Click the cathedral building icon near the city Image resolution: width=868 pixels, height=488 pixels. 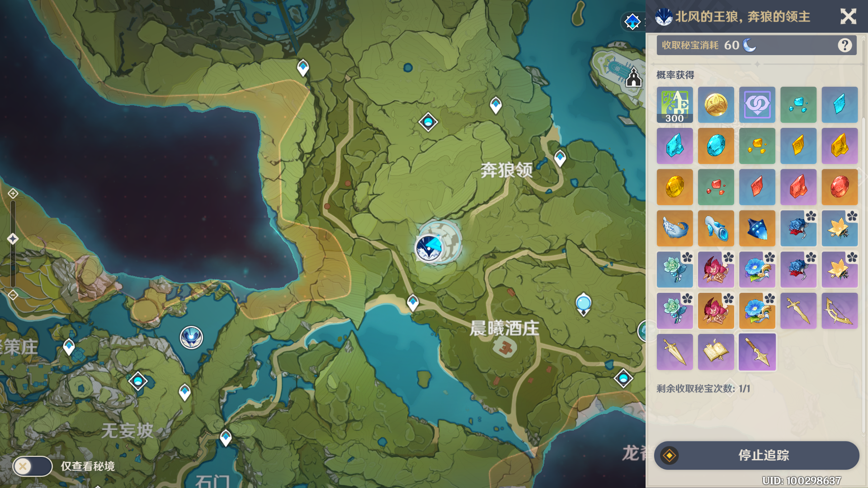click(633, 78)
